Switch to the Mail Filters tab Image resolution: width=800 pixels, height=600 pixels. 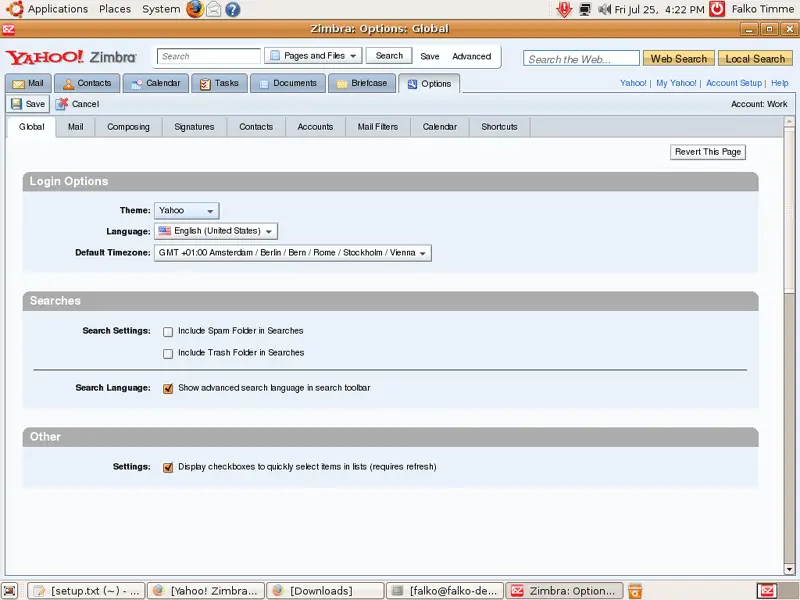(378, 127)
